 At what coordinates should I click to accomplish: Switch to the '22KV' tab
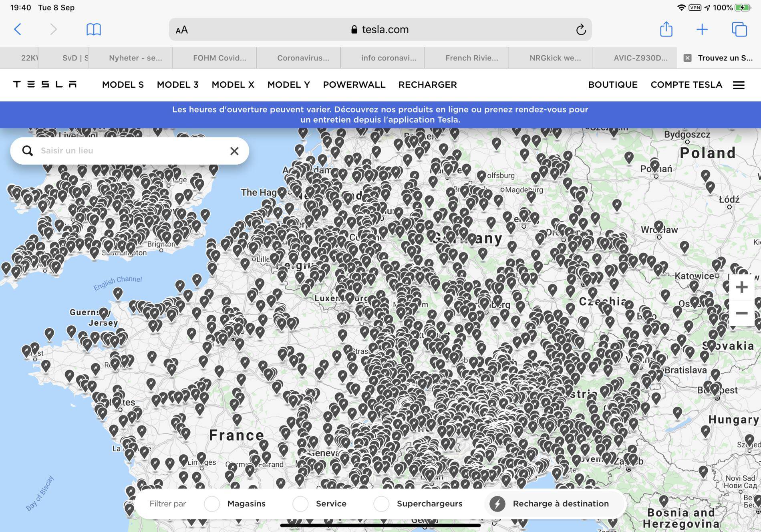[x=19, y=58]
